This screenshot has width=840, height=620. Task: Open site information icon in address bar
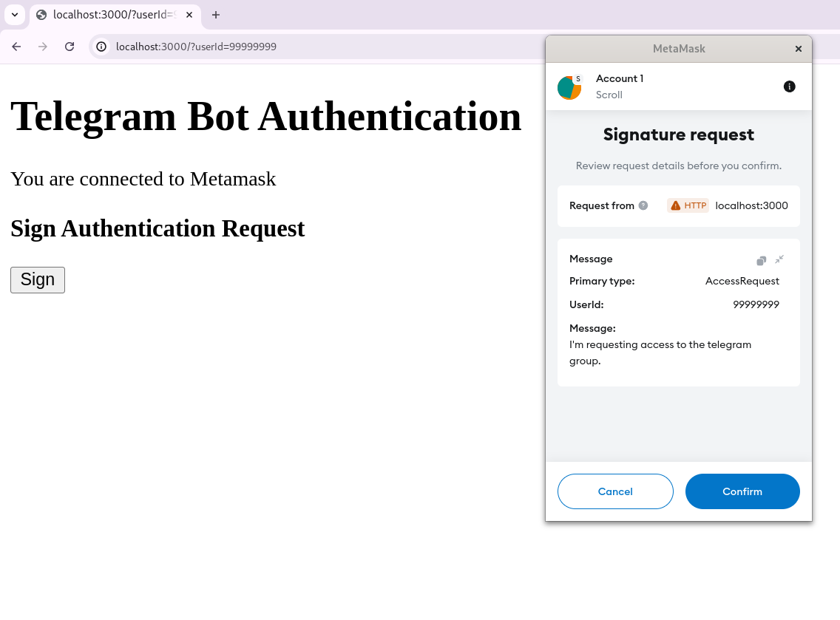[x=101, y=47]
